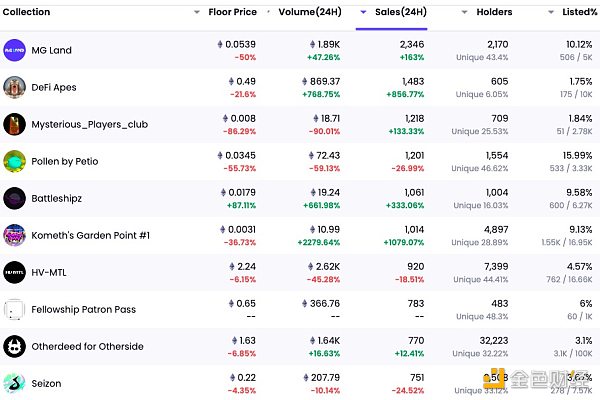The height and width of the screenshot is (400, 600).
Task: Click the Collection column header
Action: pyautogui.click(x=28, y=12)
